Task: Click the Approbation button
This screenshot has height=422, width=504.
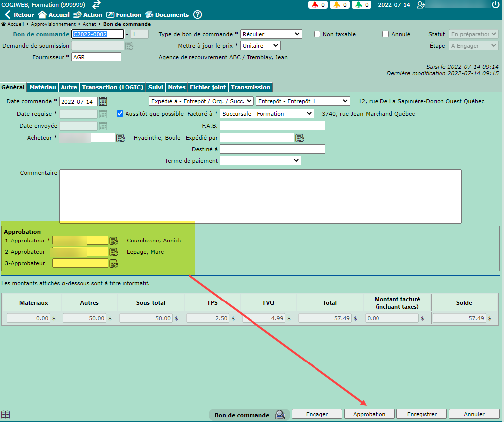Action: tap(369, 414)
